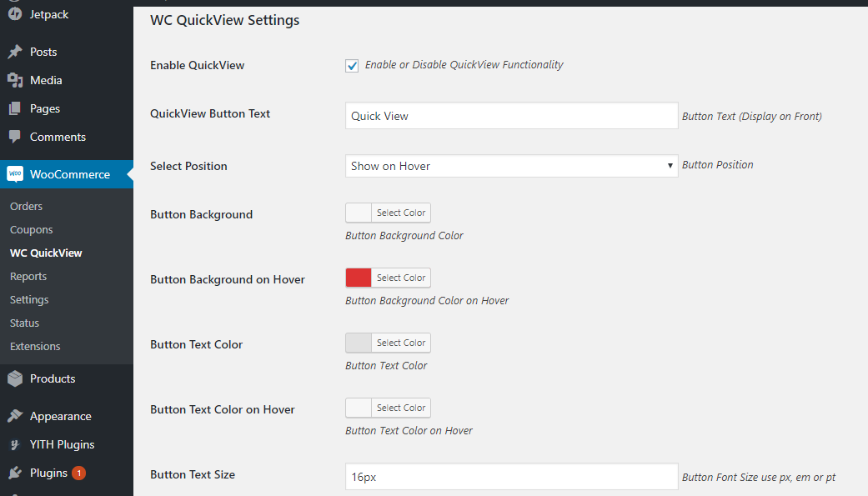
Task: Go to WooCommerce Coupons submenu
Action: tap(31, 229)
